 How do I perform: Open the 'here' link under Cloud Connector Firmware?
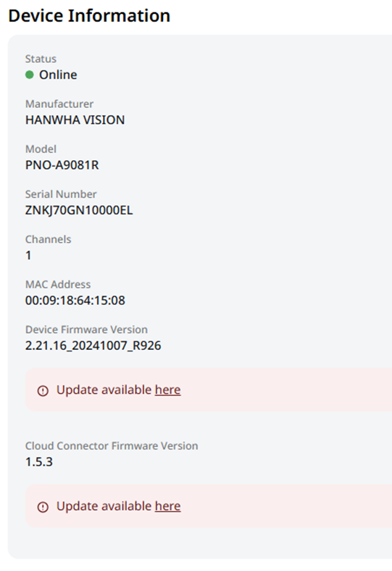(168, 507)
